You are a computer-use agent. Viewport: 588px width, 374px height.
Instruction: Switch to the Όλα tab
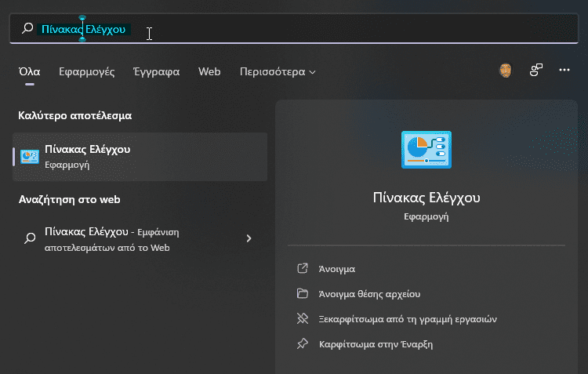[30, 71]
